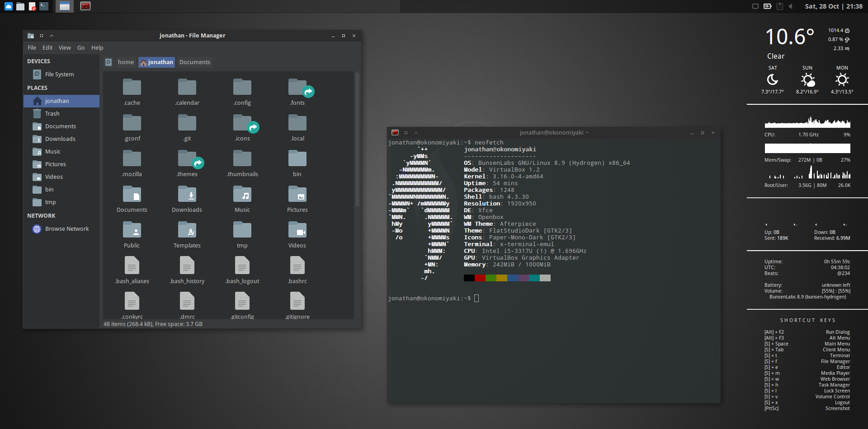Select the .calendar folder icon
The height and width of the screenshot is (429, 868).
(187, 87)
